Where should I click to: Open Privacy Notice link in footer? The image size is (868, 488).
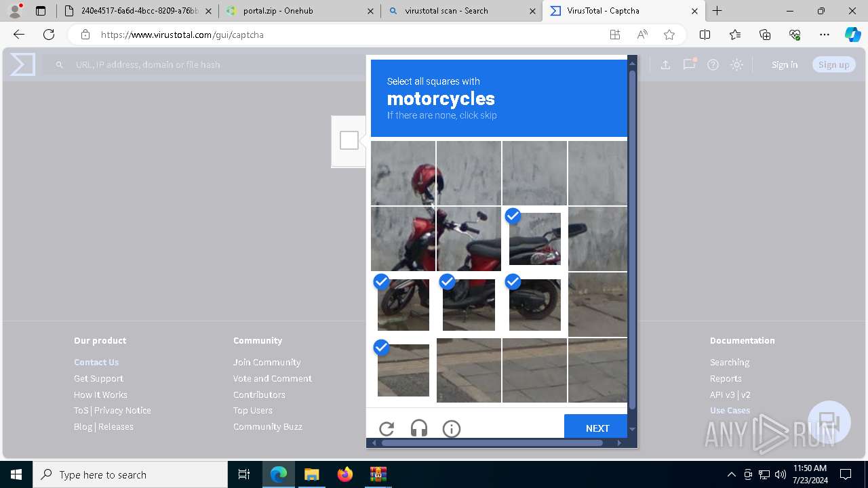click(x=123, y=410)
